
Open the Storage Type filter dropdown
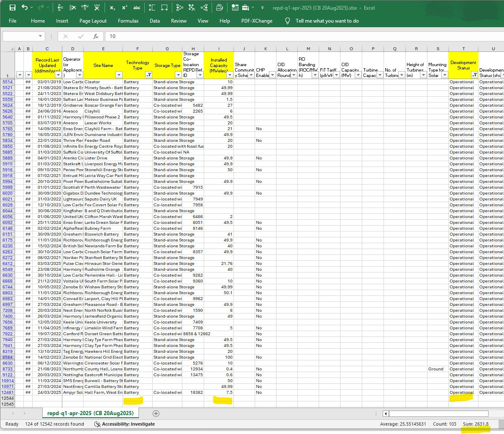click(179, 75)
